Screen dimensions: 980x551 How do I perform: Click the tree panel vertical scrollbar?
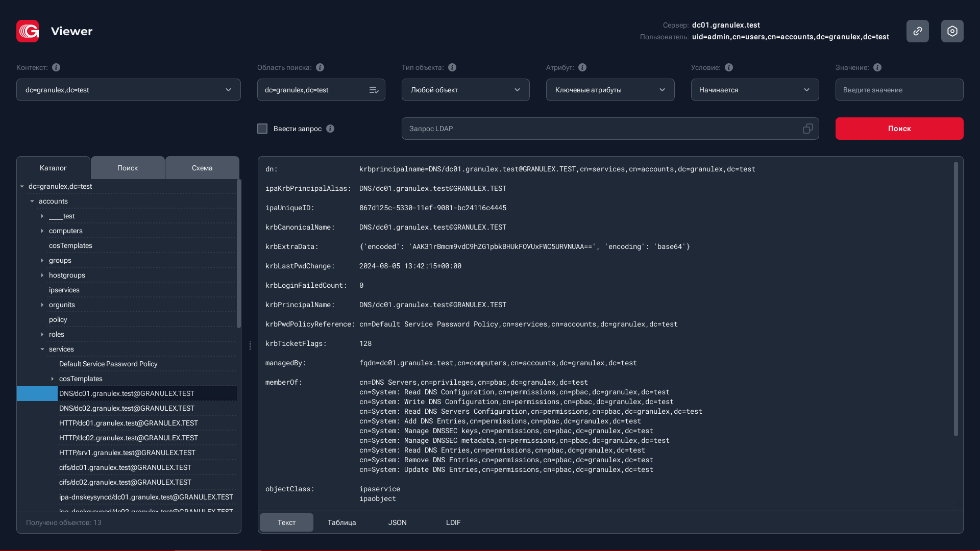pyautogui.click(x=239, y=254)
